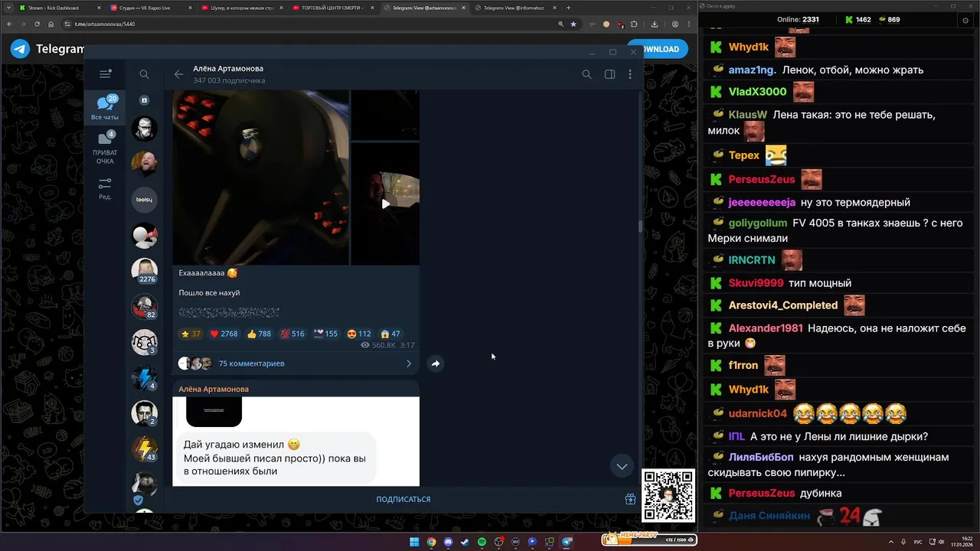Click the zoom magnifier in address bar
Viewport: 980px width, 551px height.
click(x=561, y=24)
